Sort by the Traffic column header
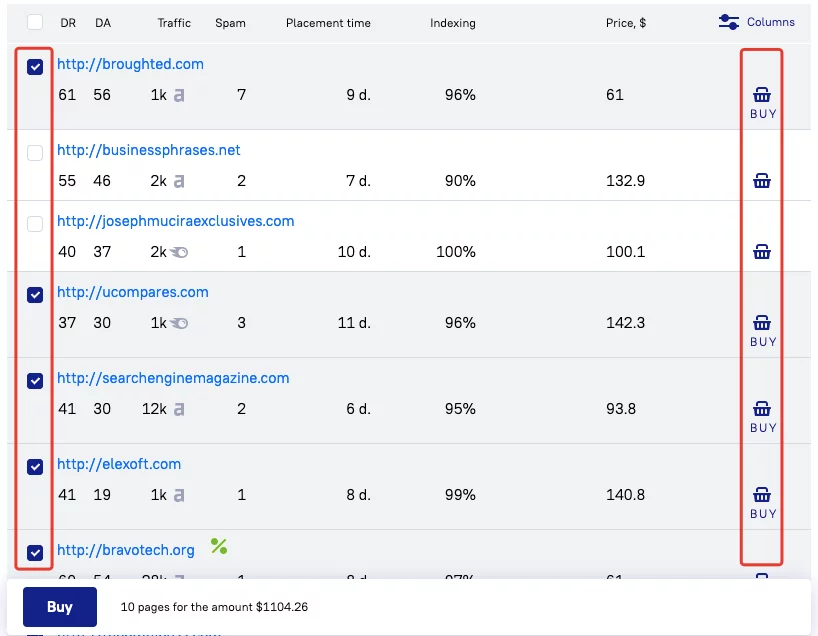Viewport: 818px width, 636px height. click(x=174, y=23)
